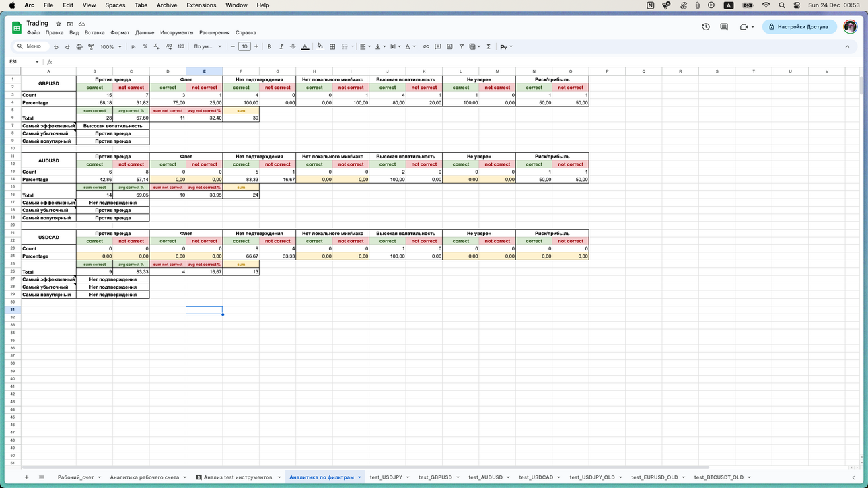The width and height of the screenshot is (868, 488).
Task: Edit the font size field
Action: tap(244, 46)
